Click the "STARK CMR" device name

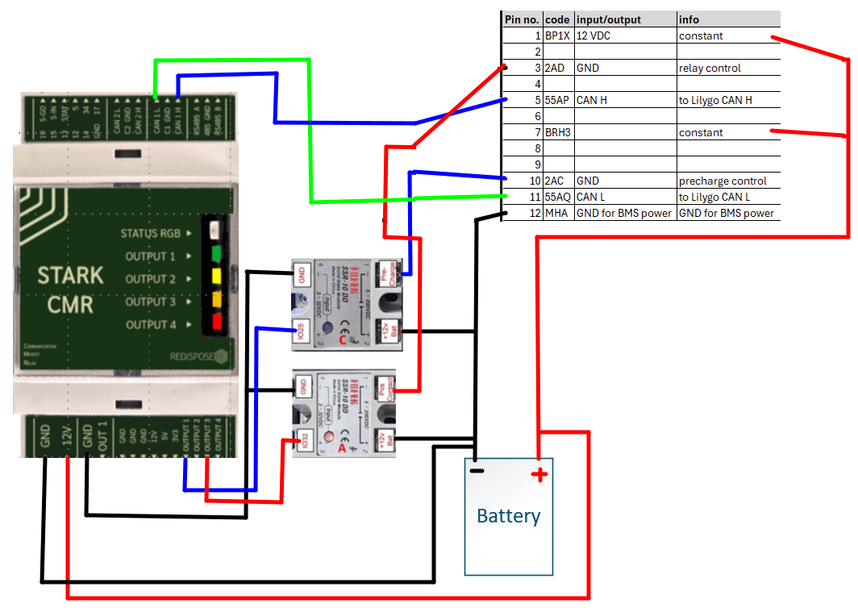[70, 289]
